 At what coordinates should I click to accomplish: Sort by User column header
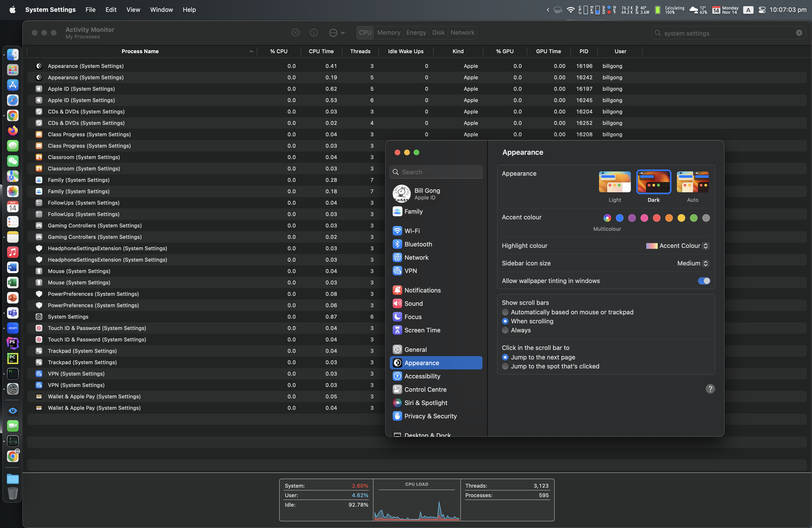pyautogui.click(x=620, y=52)
